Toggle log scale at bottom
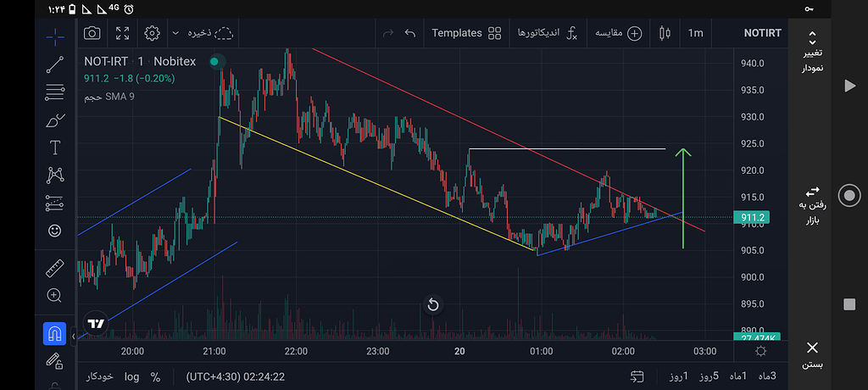Image resolution: width=868 pixels, height=390 pixels. coord(131,376)
